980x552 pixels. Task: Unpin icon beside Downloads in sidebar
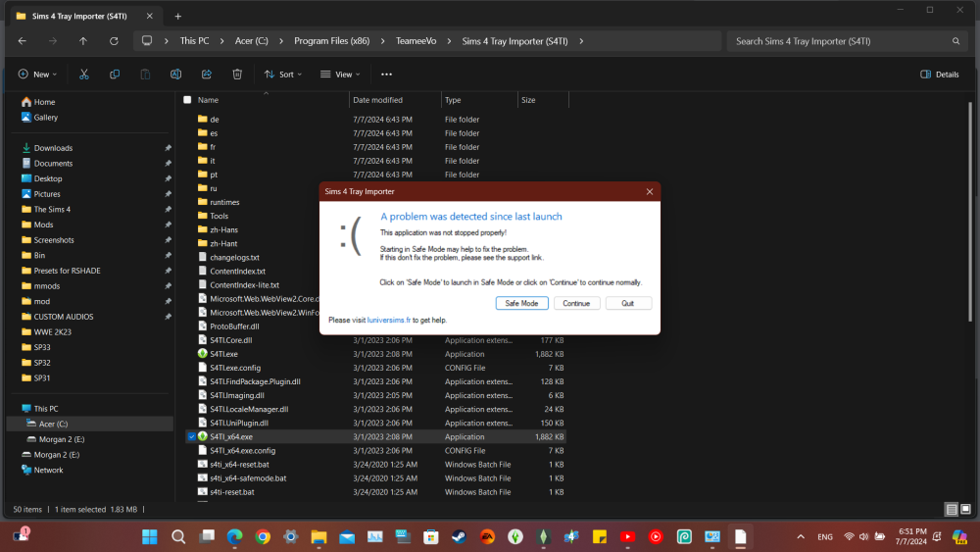point(168,148)
